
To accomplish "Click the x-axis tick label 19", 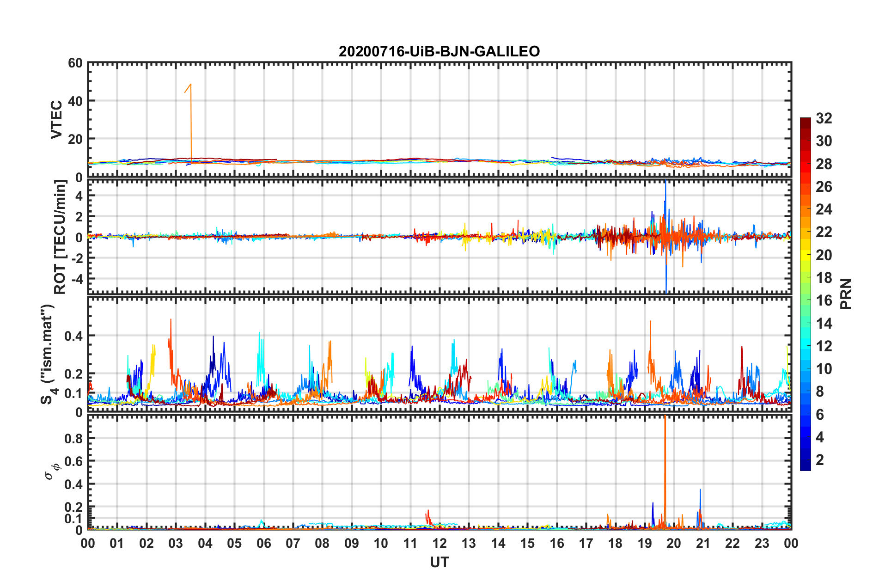I will pos(645,543).
